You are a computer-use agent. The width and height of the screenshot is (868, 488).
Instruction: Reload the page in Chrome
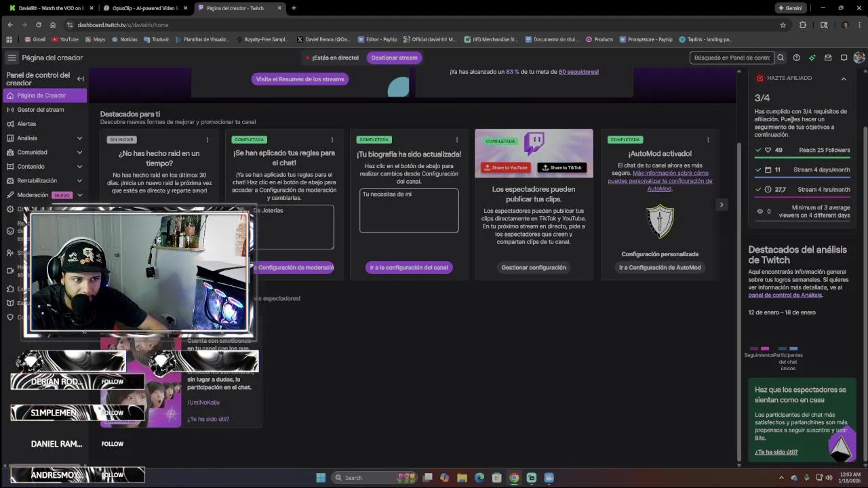tap(38, 25)
